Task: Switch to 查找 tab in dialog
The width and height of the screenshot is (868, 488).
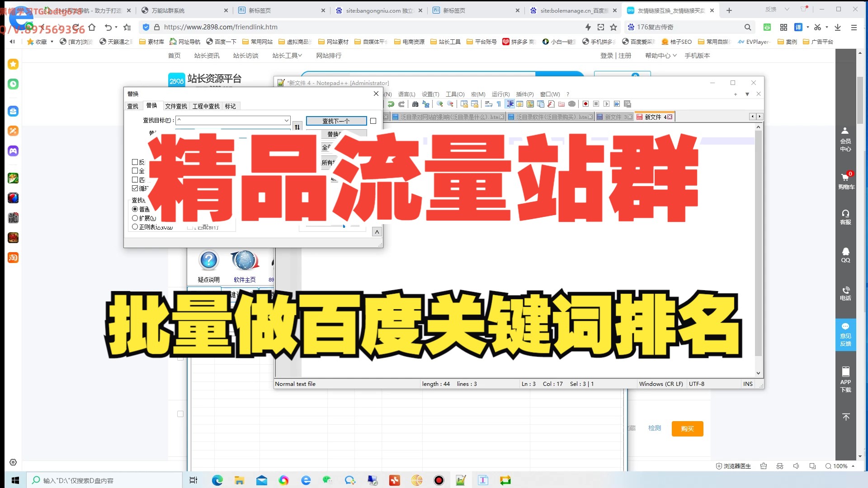Action: pos(133,106)
